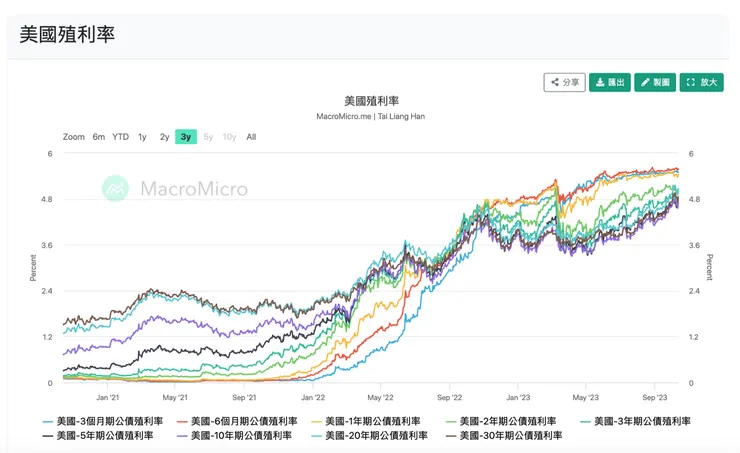This screenshot has width=740, height=453.
Task: Click the left axis 4.8 value
Action: pyautogui.click(x=47, y=199)
